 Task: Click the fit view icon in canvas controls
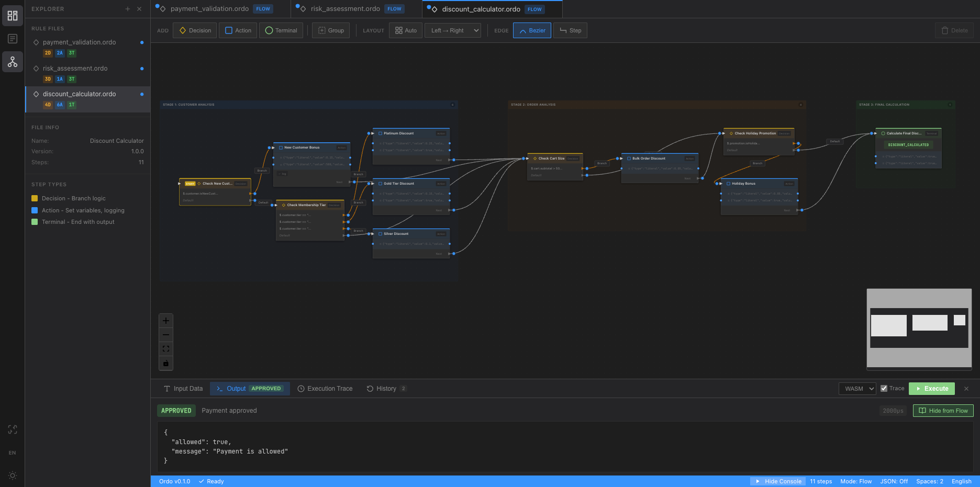[x=166, y=349]
